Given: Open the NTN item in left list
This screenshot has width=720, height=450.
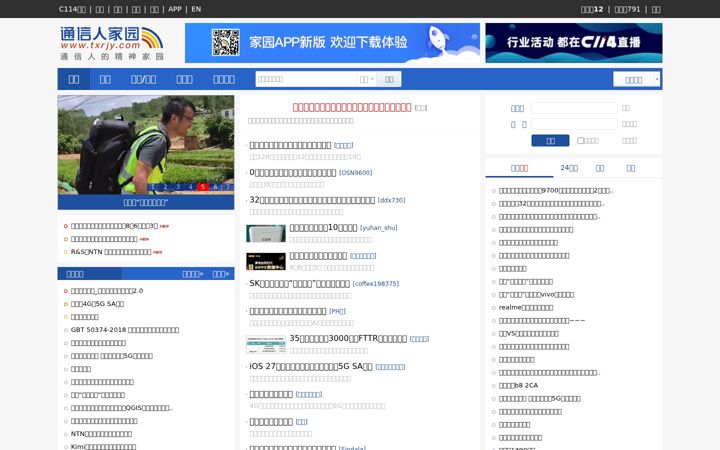Looking at the screenshot, I should [101, 433].
